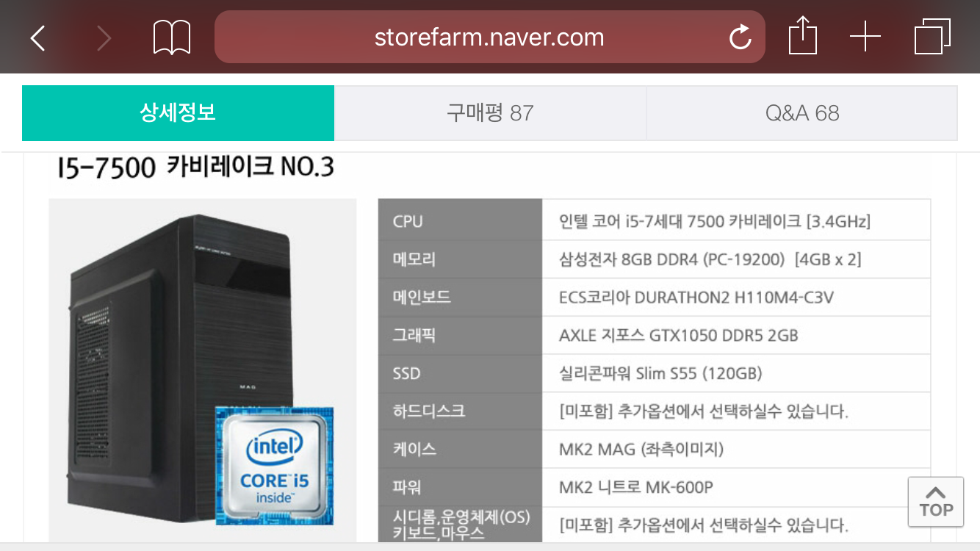This screenshot has height=551, width=980.
Task: Tap the SSD label cell
Action: [x=460, y=373]
